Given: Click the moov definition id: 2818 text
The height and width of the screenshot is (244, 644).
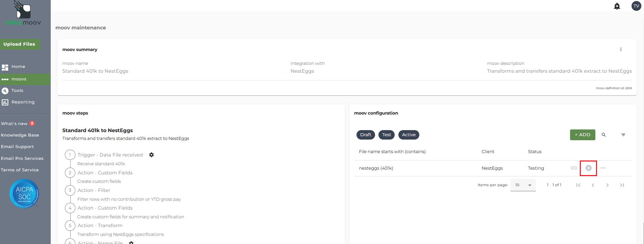Looking at the screenshot, I should pos(614,88).
